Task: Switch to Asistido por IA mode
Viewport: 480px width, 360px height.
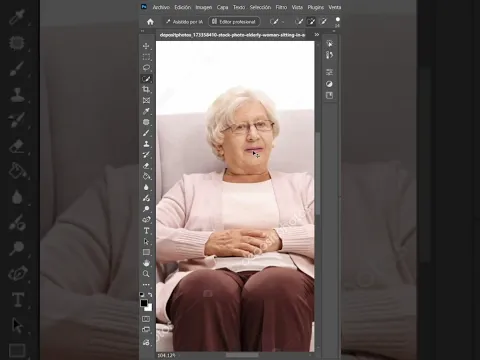Action: pyautogui.click(x=184, y=22)
